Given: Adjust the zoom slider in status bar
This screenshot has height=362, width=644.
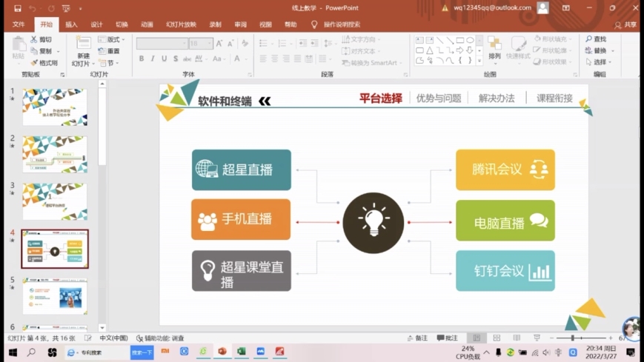Looking at the screenshot, I should pos(573,338).
